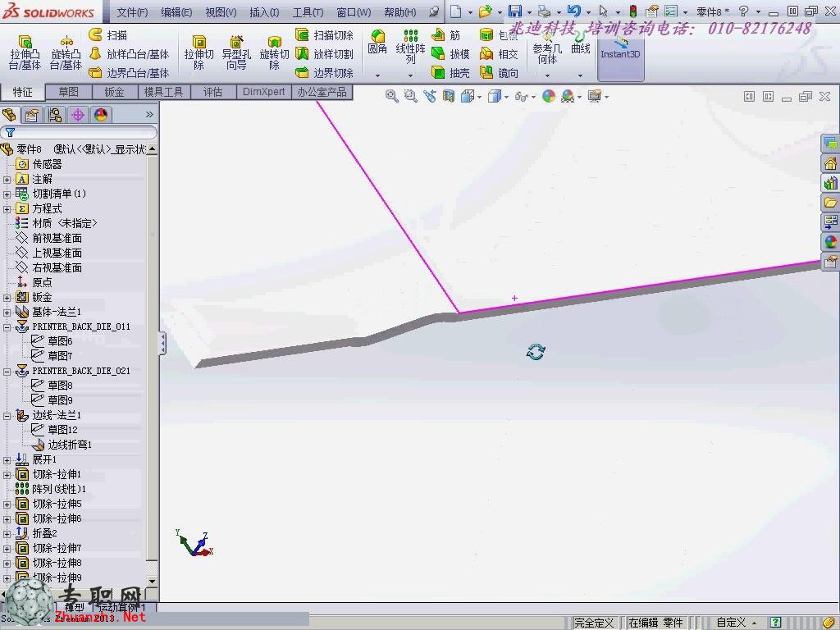
Task: Click the Save icon in the title toolbar
Action: pyautogui.click(x=515, y=11)
